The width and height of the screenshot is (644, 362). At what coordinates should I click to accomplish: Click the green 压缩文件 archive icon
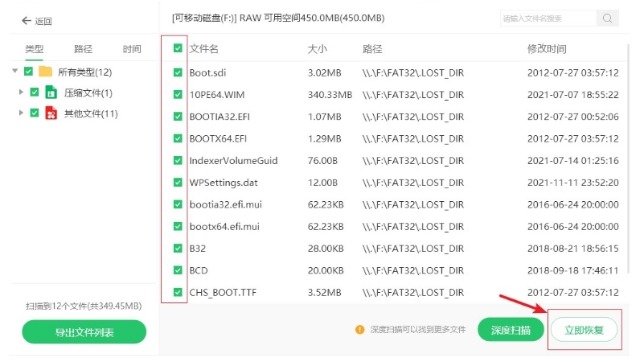pos(52,93)
